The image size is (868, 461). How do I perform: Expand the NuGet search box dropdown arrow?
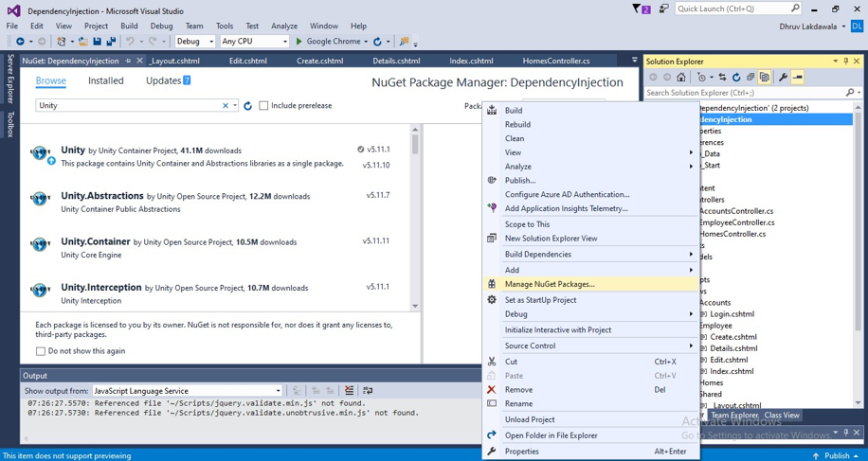click(x=235, y=106)
